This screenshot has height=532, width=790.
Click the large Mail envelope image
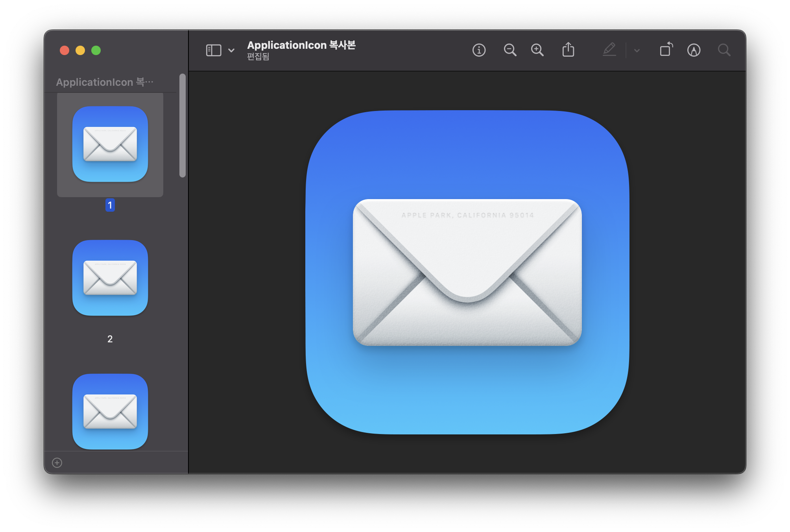point(467,272)
